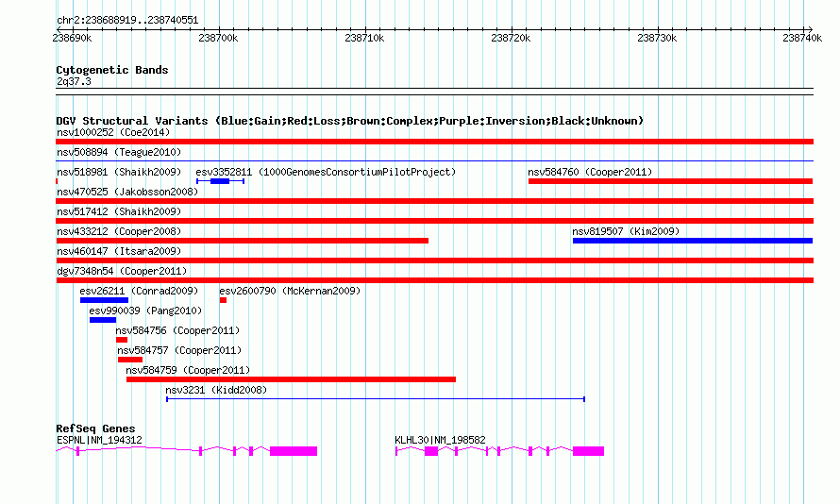Open variant label nsv508894 (Teague2010)
This screenshot has width=840, height=504.
(119, 152)
